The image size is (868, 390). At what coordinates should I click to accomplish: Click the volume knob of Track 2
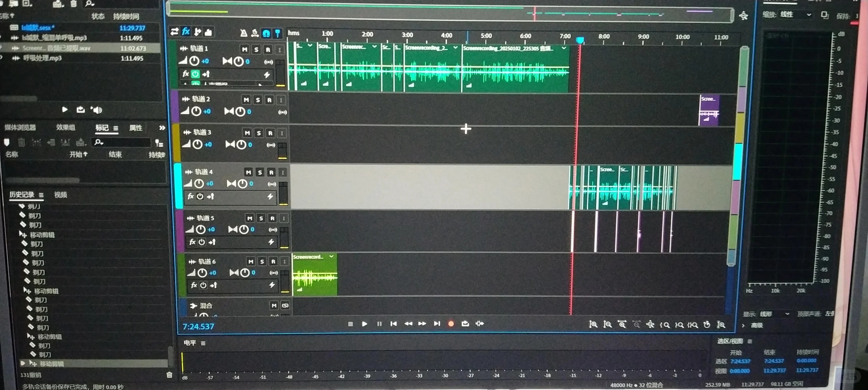(196, 112)
